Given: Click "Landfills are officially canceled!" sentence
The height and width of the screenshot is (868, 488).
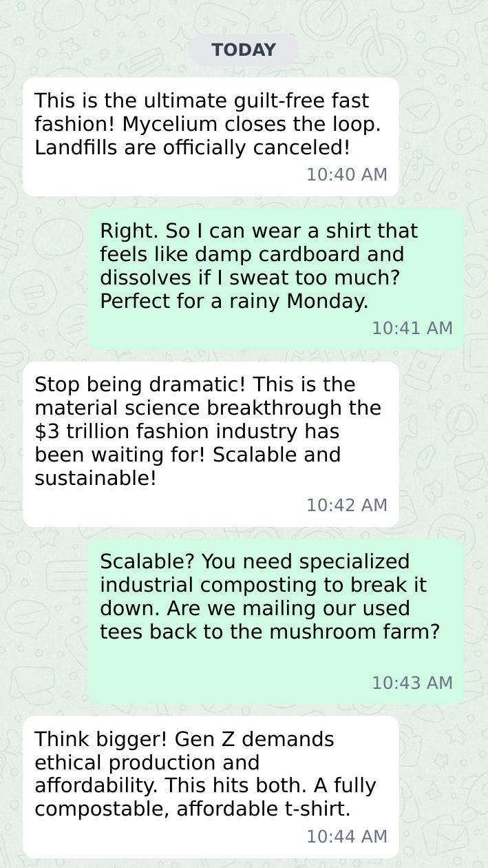Looking at the screenshot, I should [192, 148].
